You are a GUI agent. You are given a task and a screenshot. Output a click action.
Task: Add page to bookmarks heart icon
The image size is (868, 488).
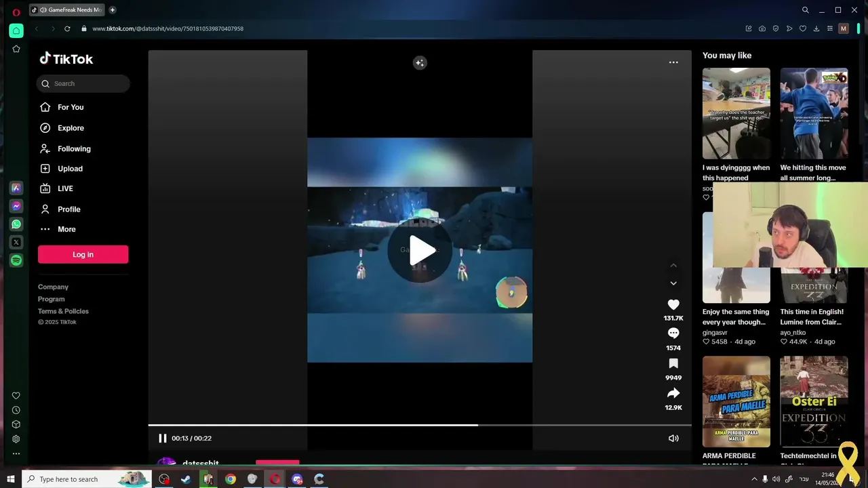803,28
